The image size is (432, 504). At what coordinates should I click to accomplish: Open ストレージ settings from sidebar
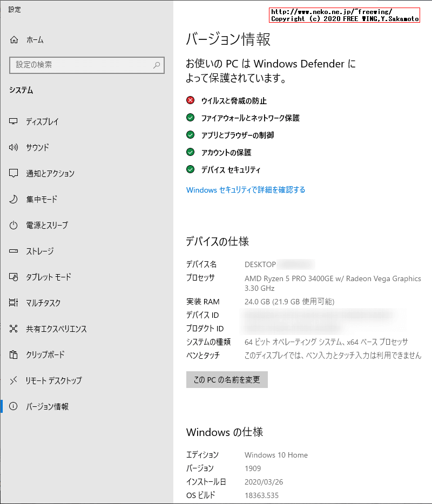tap(40, 251)
